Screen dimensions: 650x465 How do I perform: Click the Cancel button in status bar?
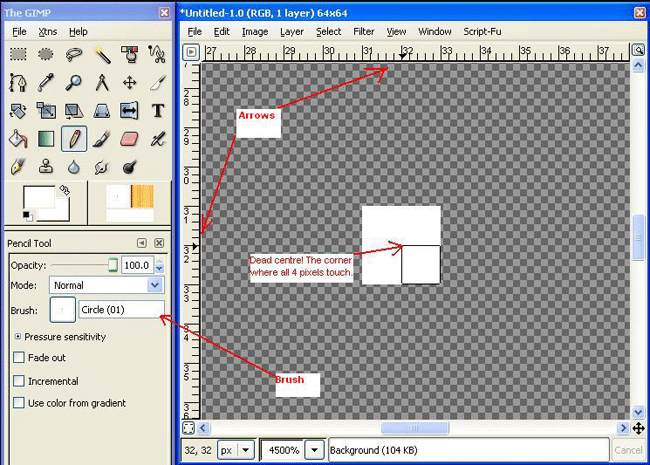point(628,450)
